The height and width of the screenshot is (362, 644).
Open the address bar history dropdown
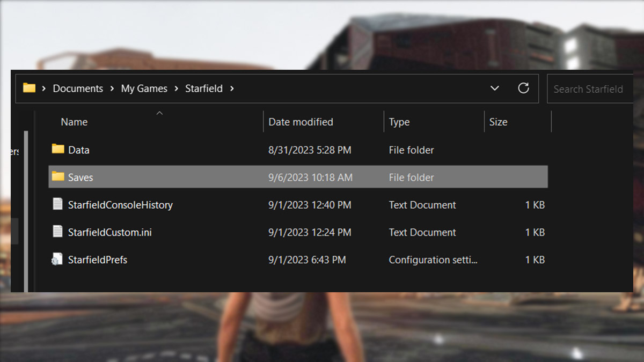[x=495, y=88]
